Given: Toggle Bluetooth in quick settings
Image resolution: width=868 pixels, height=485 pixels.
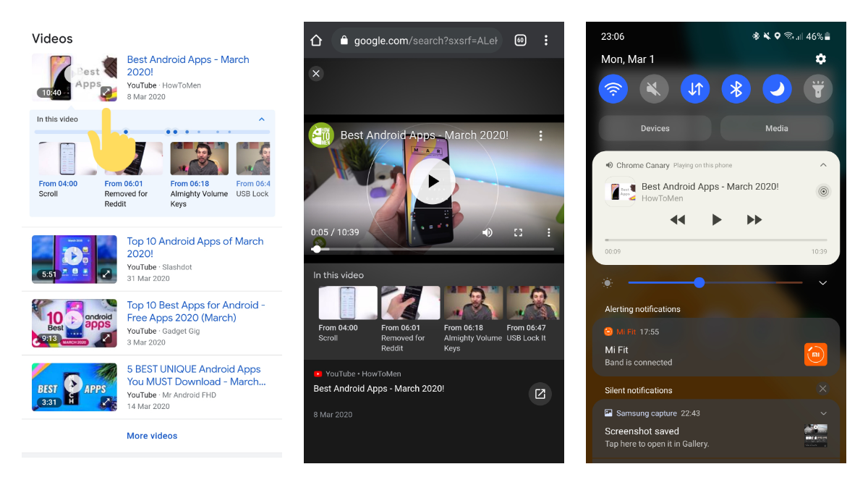Looking at the screenshot, I should click(736, 89).
